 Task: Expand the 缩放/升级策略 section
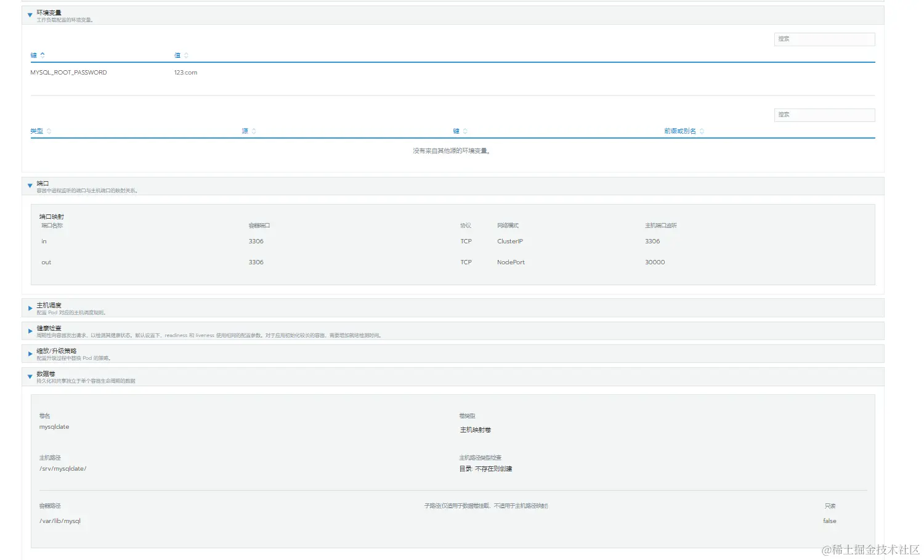(x=30, y=354)
